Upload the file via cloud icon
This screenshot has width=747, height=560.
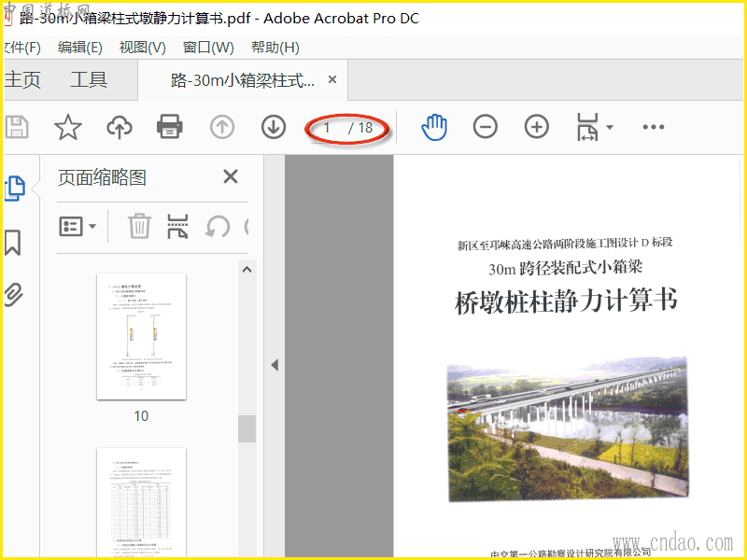point(120,127)
